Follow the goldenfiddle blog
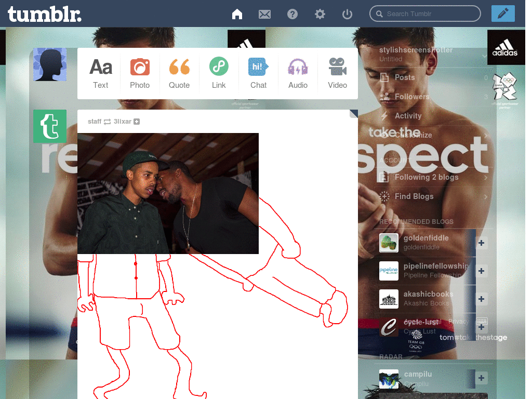The image size is (532, 399). tap(481, 243)
